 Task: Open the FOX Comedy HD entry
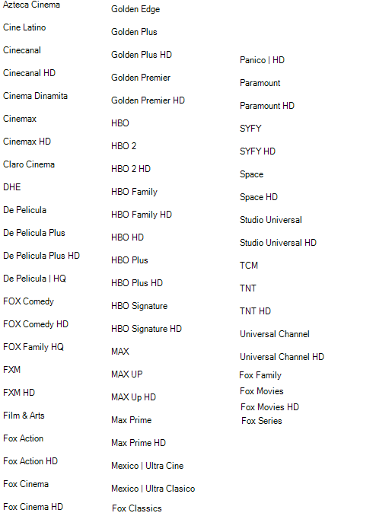click(36, 324)
